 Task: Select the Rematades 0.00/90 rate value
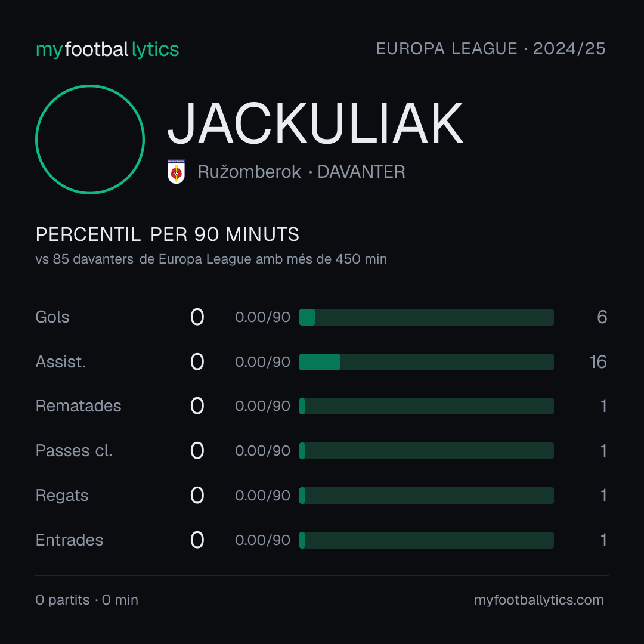tap(262, 406)
